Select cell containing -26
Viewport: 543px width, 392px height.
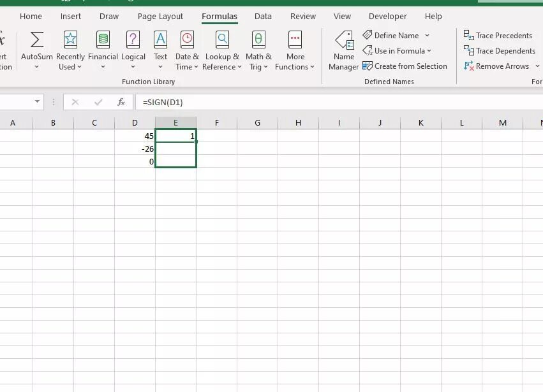135,149
